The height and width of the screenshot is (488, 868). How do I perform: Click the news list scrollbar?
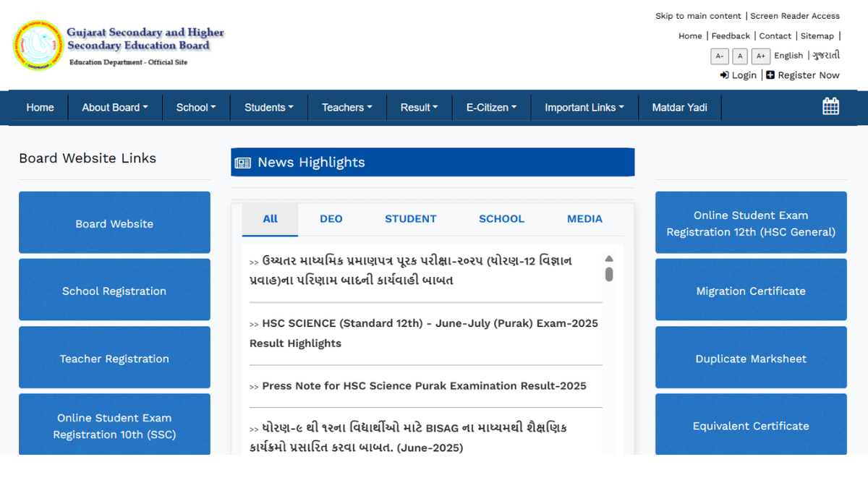pos(608,273)
